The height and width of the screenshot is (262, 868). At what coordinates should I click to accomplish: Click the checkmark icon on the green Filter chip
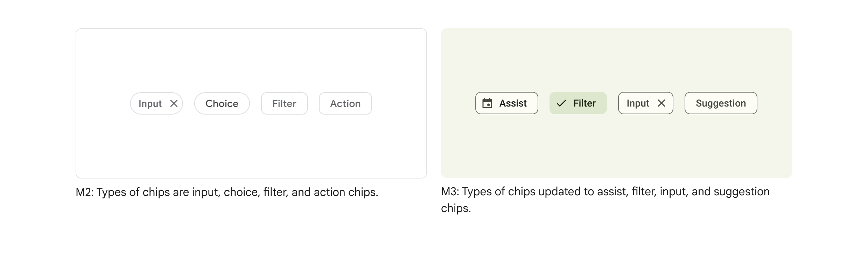(561, 103)
